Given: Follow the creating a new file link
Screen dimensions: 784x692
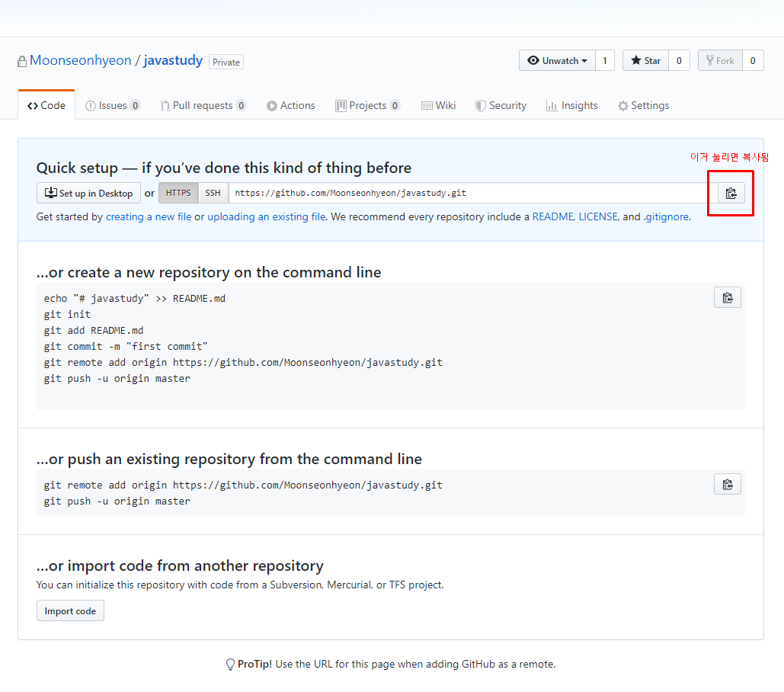Looking at the screenshot, I should tap(149, 217).
